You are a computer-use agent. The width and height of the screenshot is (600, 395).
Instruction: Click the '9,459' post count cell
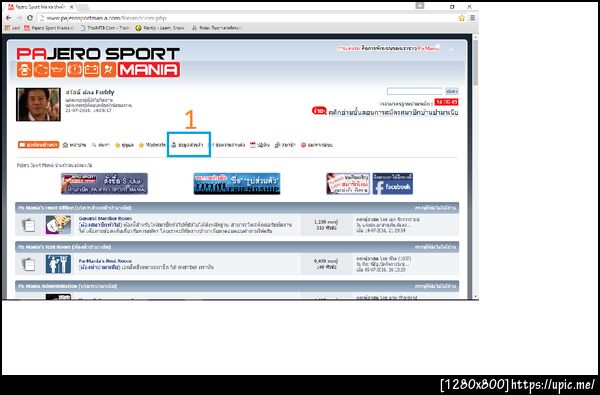coord(326,264)
